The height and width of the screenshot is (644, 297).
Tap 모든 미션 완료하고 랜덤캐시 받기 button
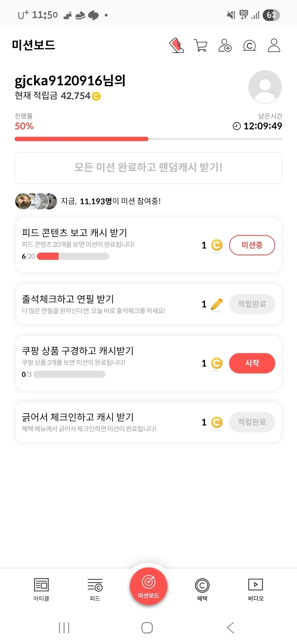(x=148, y=168)
